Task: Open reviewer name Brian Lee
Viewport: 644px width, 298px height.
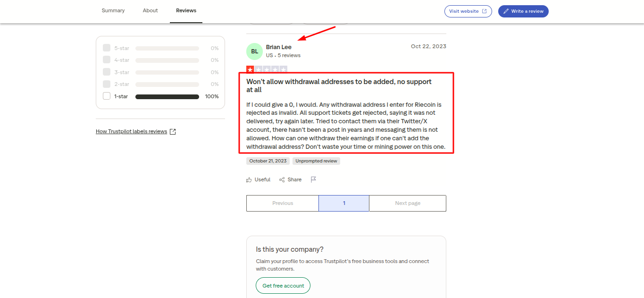Action: tap(279, 47)
